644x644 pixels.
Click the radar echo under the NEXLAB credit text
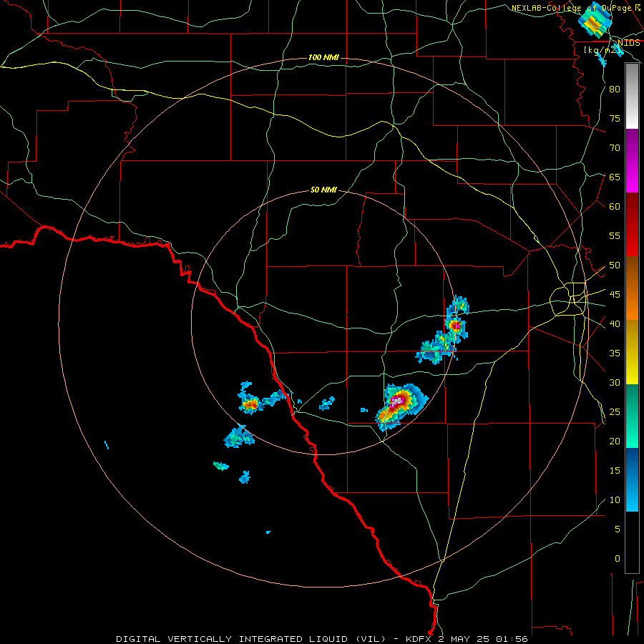595,21
